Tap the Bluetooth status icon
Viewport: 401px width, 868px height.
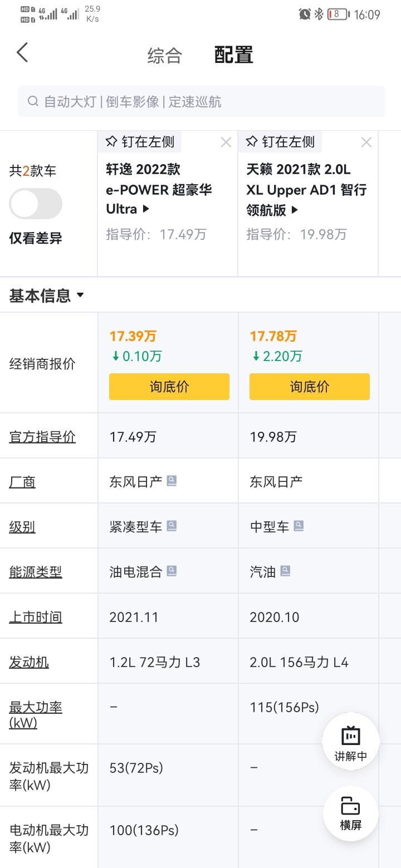coord(319,14)
